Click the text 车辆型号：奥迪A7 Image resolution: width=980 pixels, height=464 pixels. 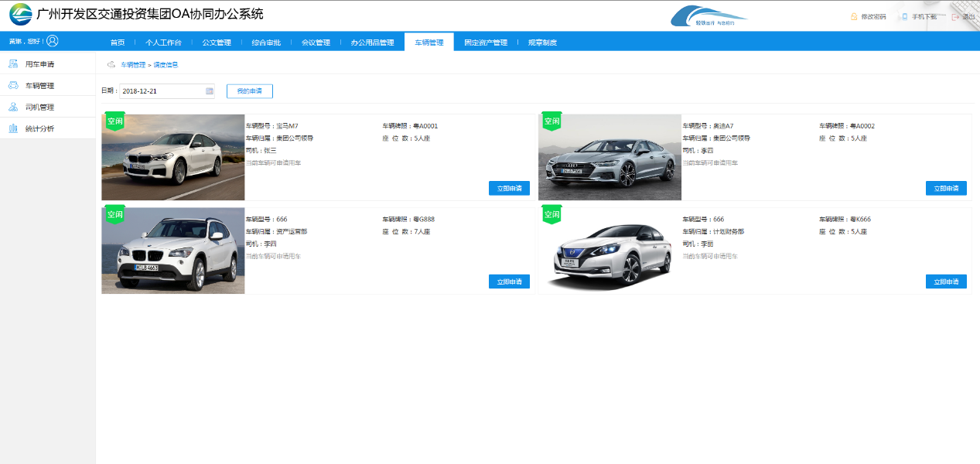(708, 126)
